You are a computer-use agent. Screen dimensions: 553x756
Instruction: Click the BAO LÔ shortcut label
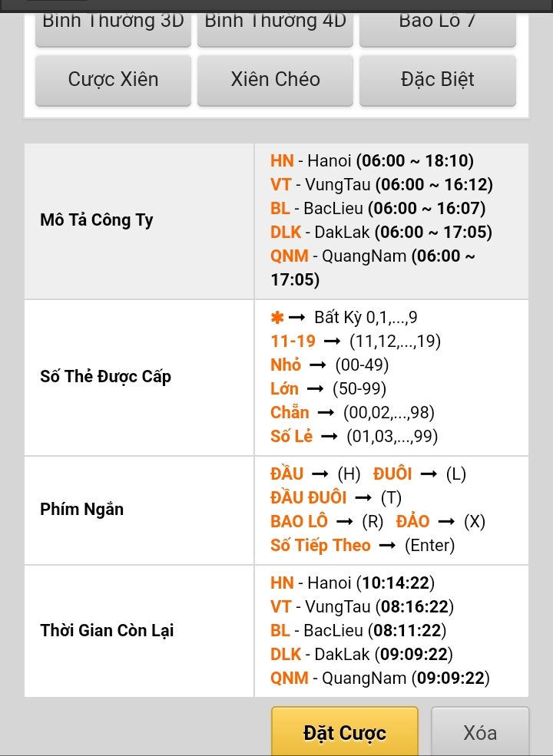tap(299, 522)
